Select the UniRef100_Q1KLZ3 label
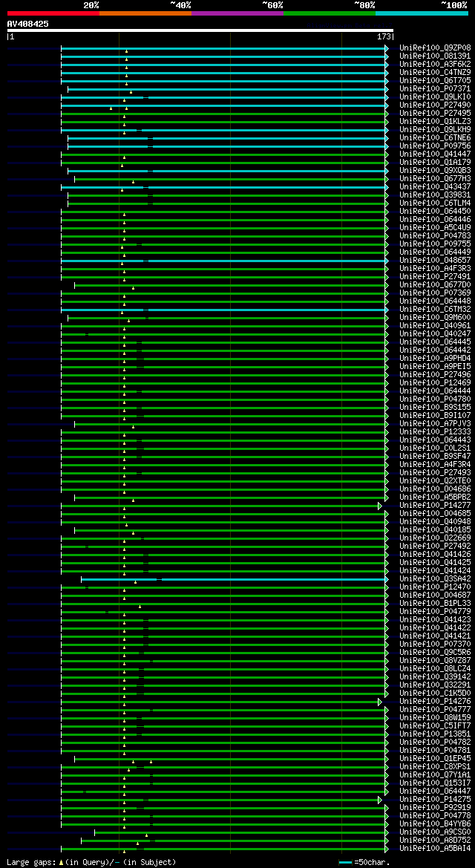 tap(435, 122)
